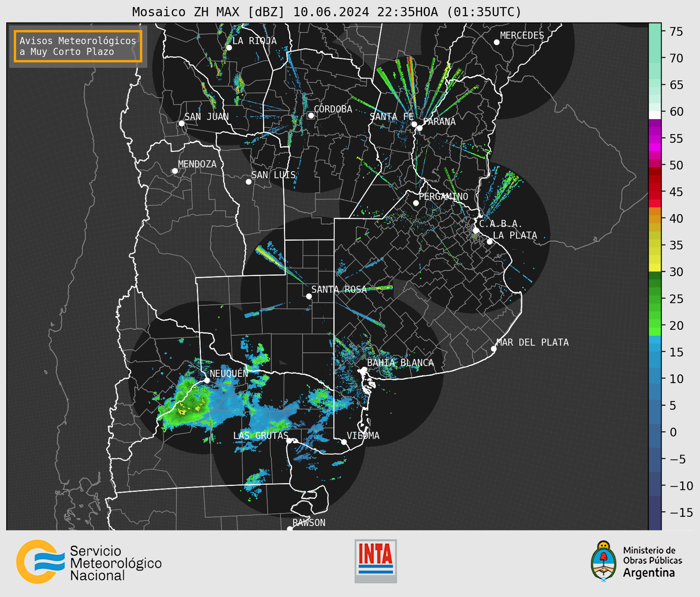Click the NEUQUÉN city marker dot

[x=207, y=380]
